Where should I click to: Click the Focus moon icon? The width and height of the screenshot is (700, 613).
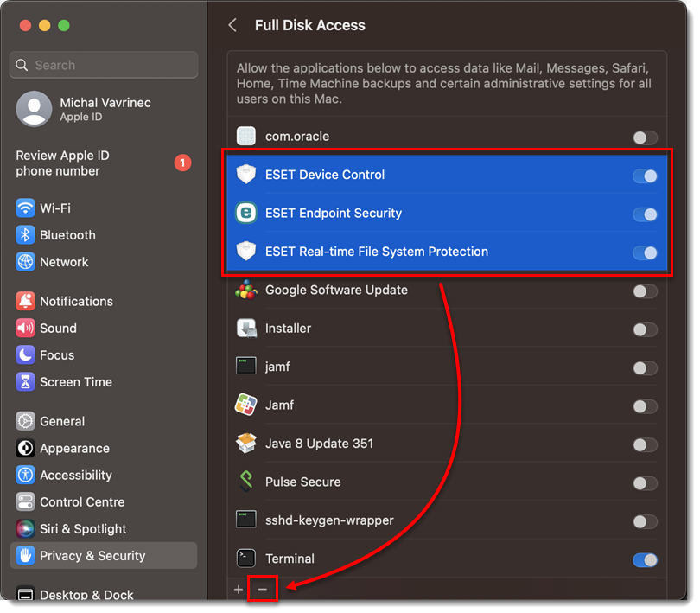pos(25,354)
